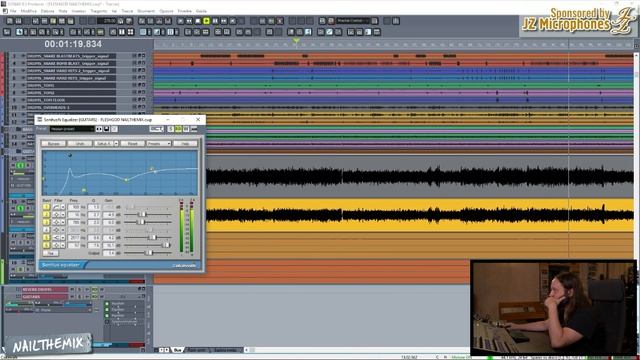
Task: Open band 1 filter type dropdown arrow
Action: pyautogui.click(x=63, y=207)
